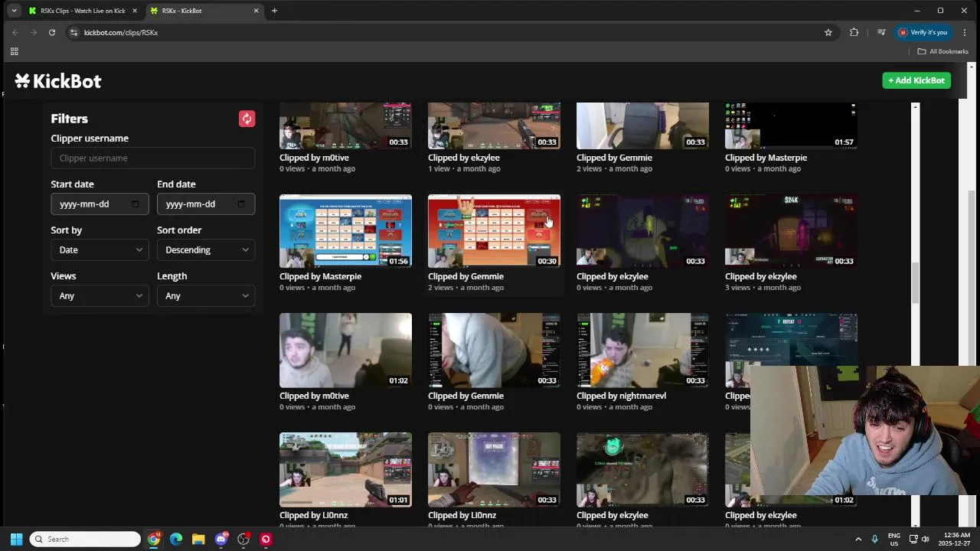Image resolution: width=980 pixels, height=551 pixels.
Task: Expand the Sort by Date dropdown
Action: click(100, 249)
